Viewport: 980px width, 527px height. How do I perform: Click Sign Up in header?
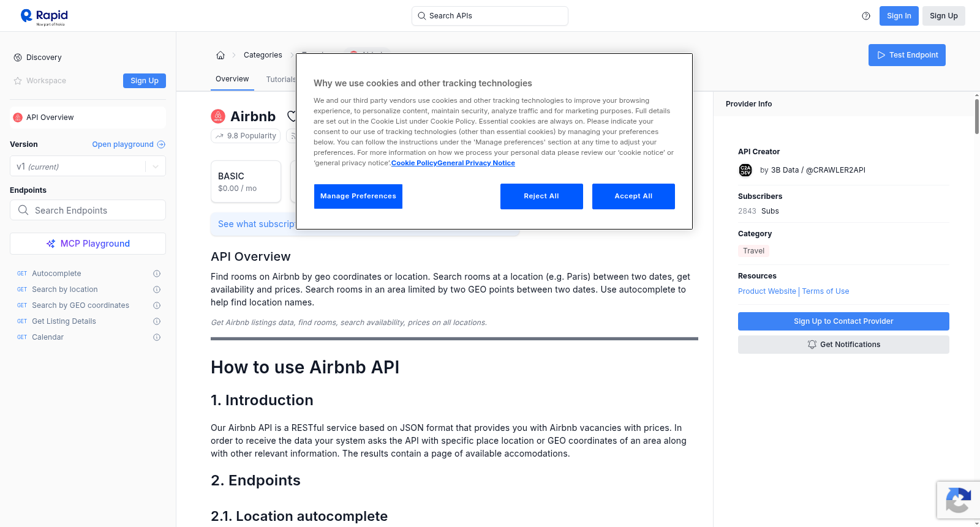click(x=944, y=16)
